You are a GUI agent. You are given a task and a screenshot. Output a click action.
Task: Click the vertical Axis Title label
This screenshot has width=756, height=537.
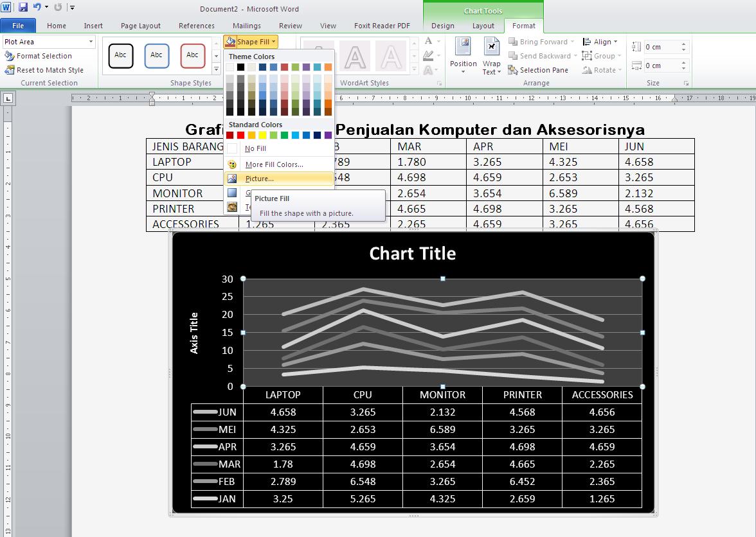194,333
